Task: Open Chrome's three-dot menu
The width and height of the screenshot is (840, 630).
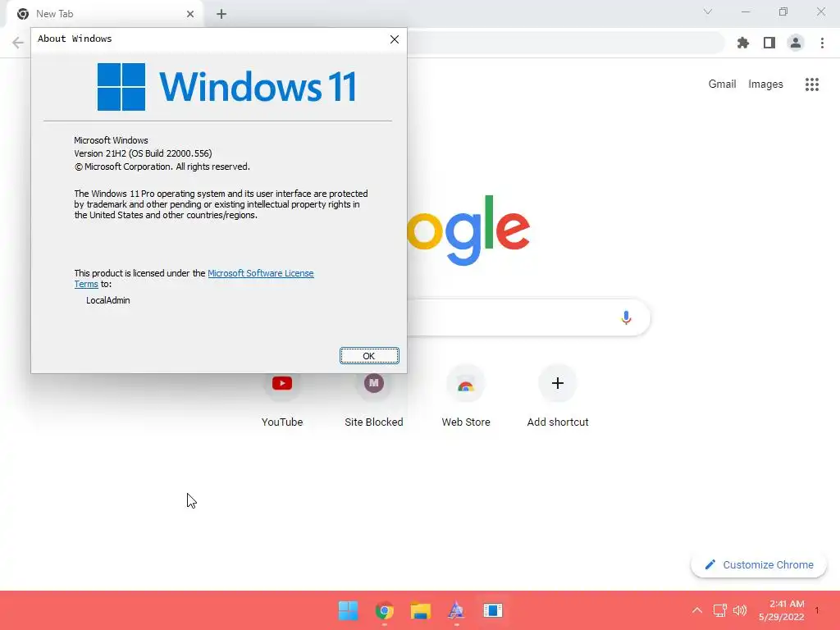Action: click(x=822, y=43)
